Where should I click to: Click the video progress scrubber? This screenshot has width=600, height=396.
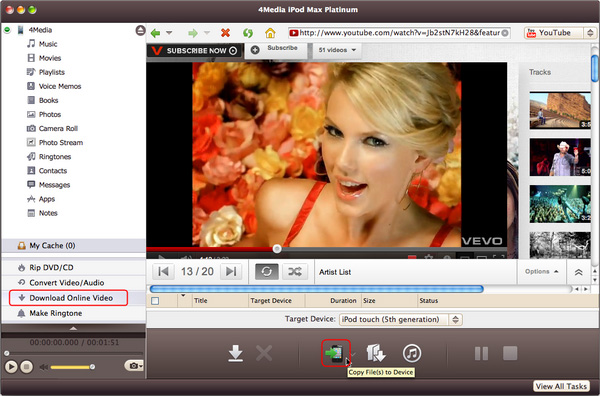(x=277, y=249)
